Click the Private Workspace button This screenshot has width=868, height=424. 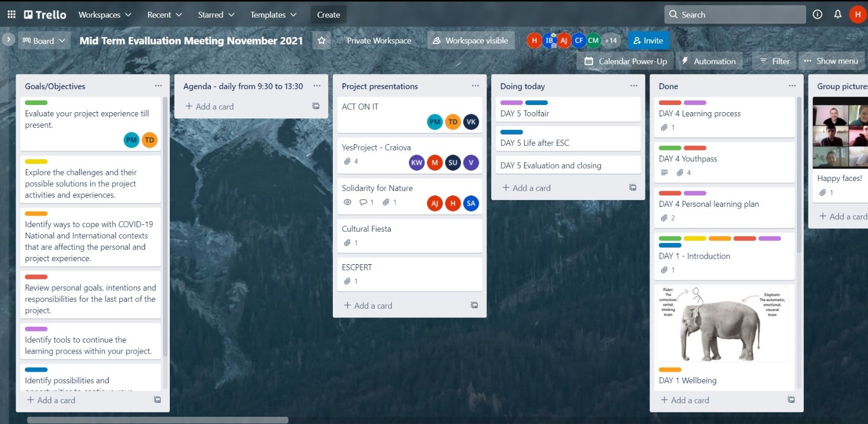coord(379,40)
